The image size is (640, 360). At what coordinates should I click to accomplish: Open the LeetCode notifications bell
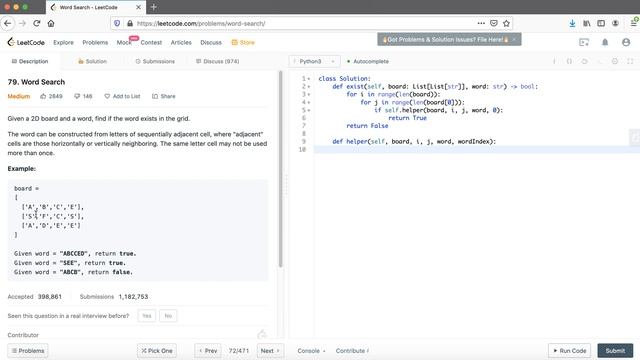point(605,42)
